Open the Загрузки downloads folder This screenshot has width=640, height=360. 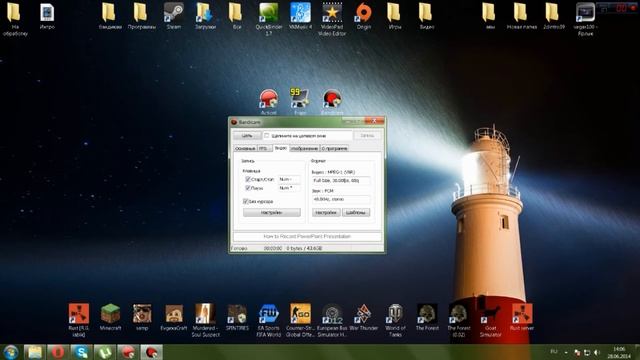tap(205, 16)
